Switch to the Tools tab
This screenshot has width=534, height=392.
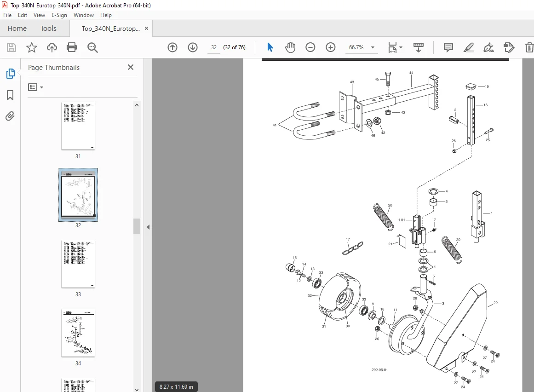point(48,28)
